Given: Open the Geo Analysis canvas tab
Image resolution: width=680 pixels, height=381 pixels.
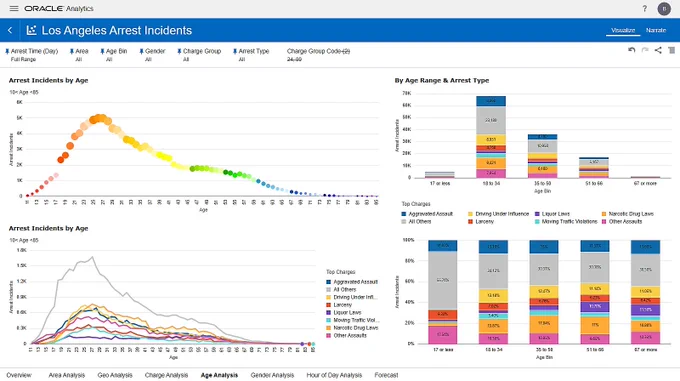Looking at the screenshot, I should (114, 375).
